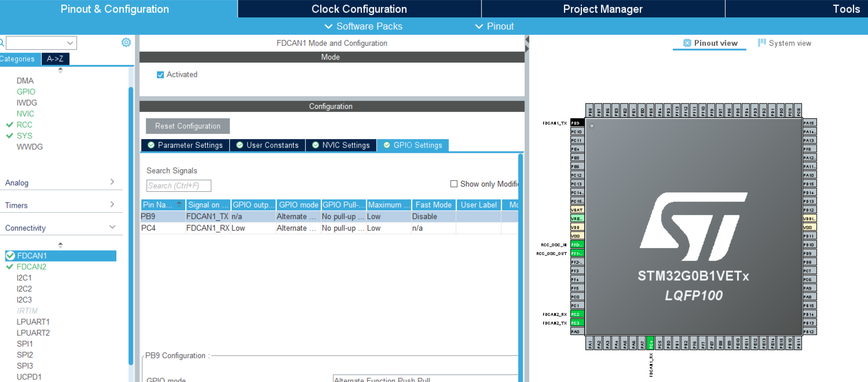This screenshot has height=382, width=868.
Task: Open the Software Packs dropdown
Action: 363,26
